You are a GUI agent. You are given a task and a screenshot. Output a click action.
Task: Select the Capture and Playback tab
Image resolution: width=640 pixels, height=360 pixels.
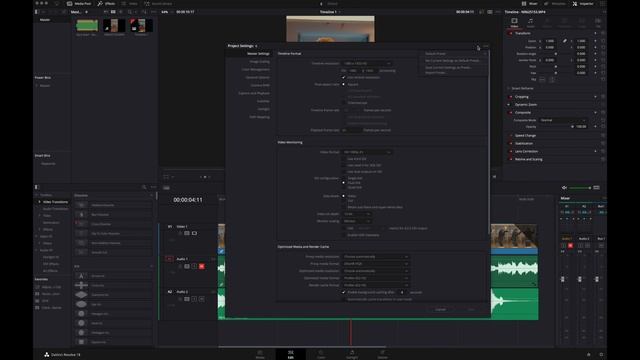click(x=254, y=93)
